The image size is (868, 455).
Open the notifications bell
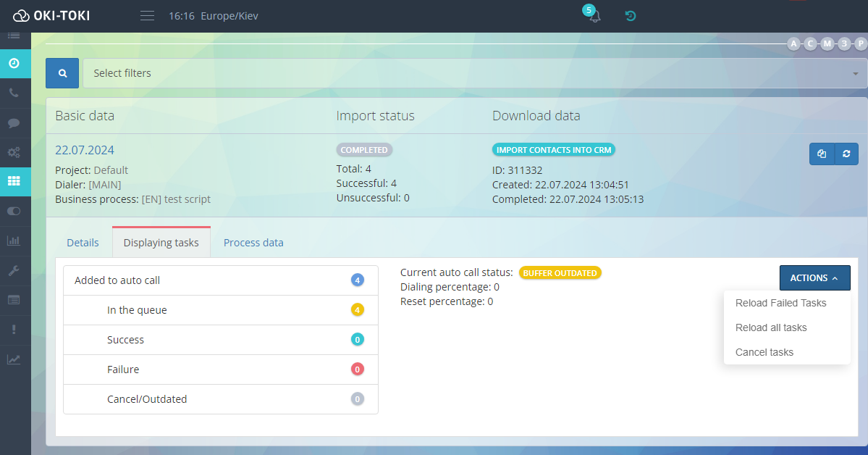pos(594,16)
